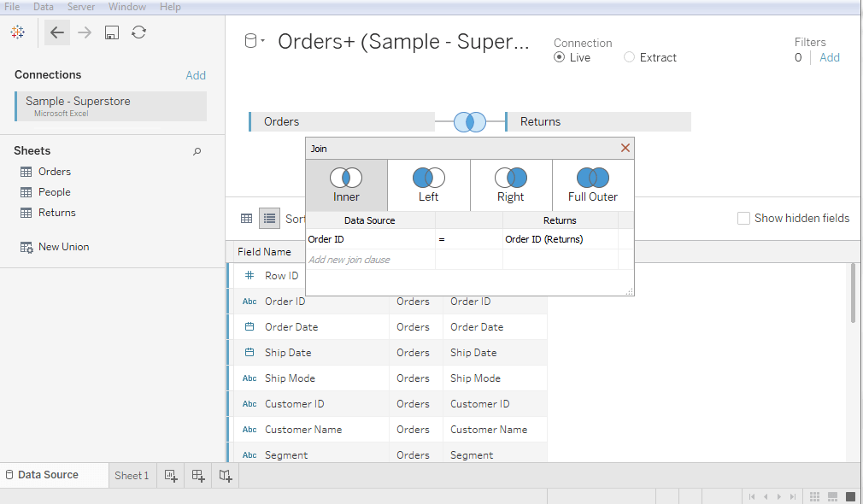Click the data source cylinder icon
Screen dimensions: 863x504
click(x=250, y=41)
